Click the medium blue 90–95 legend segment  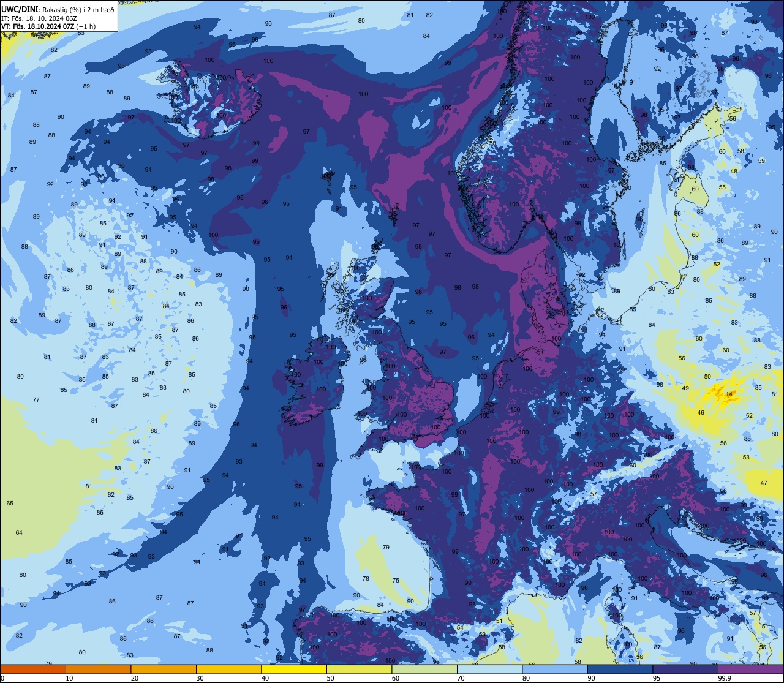(620, 669)
